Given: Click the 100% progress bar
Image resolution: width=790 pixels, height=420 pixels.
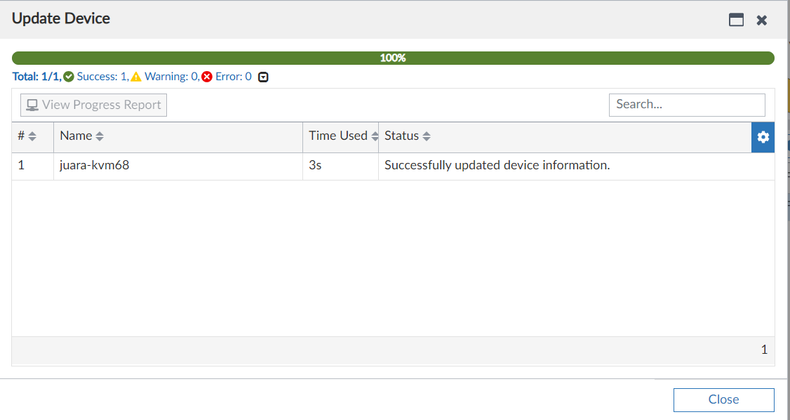Looking at the screenshot, I should [393, 58].
